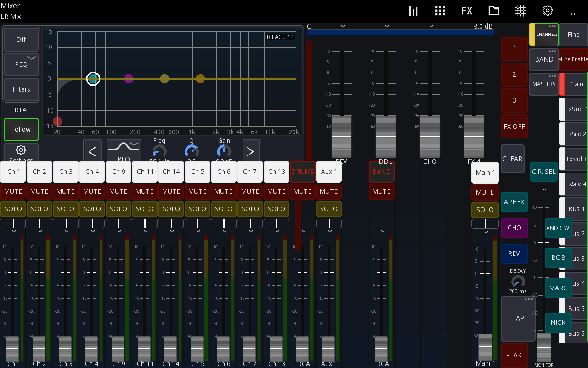Toggle FX OFF button
Image resolution: width=588 pixels, height=368 pixels.
(514, 126)
